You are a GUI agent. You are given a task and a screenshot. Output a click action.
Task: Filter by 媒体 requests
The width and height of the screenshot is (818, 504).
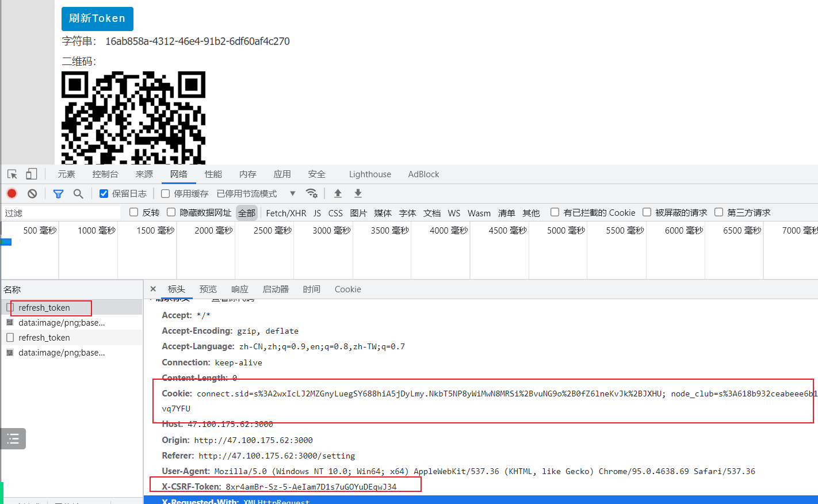pyautogui.click(x=383, y=213)
